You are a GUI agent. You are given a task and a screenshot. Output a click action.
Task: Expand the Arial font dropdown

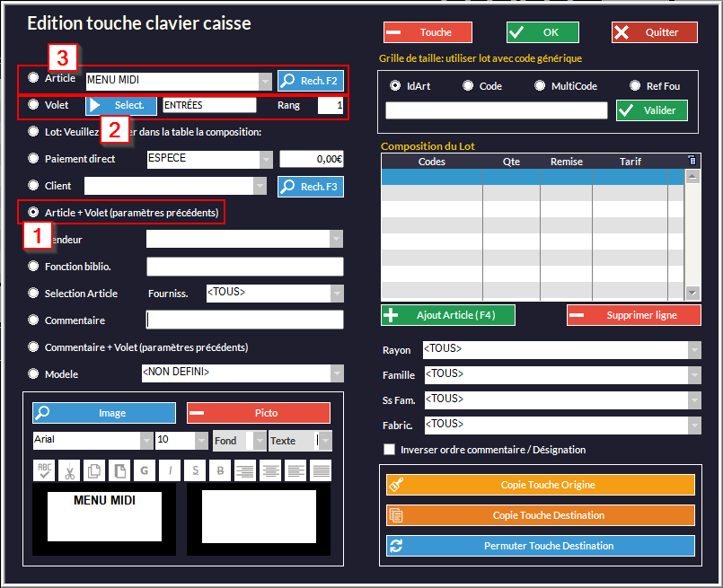tap(145, 441)
